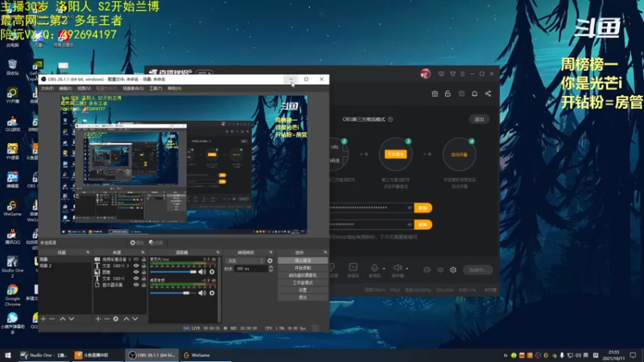
Task: Open the OBS 工具(T) menu
Action: [155, 88]
